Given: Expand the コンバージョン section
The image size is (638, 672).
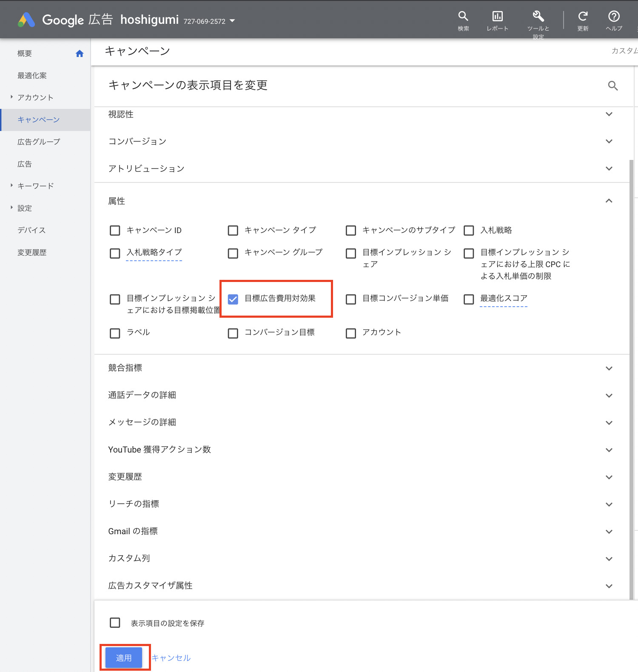Looking at the screenshot, I should coord(609,141).
